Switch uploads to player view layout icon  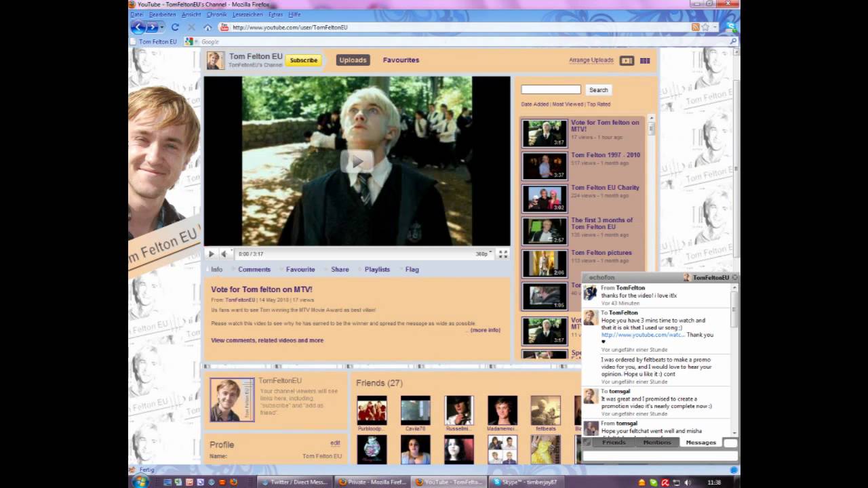coord(627,60)
